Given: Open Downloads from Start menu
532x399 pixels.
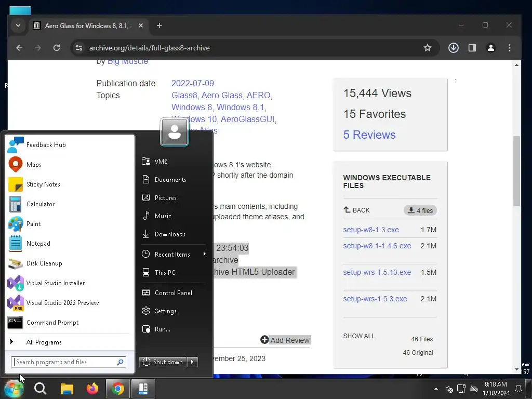Looking at the screenshot, I should click(174, 234).
